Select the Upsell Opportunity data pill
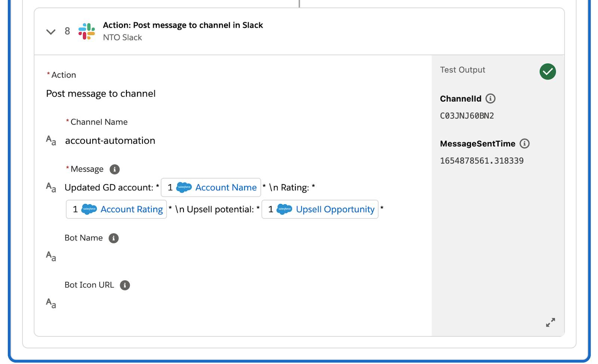Viewport: 598px width, 364px height. coord(320,209)
